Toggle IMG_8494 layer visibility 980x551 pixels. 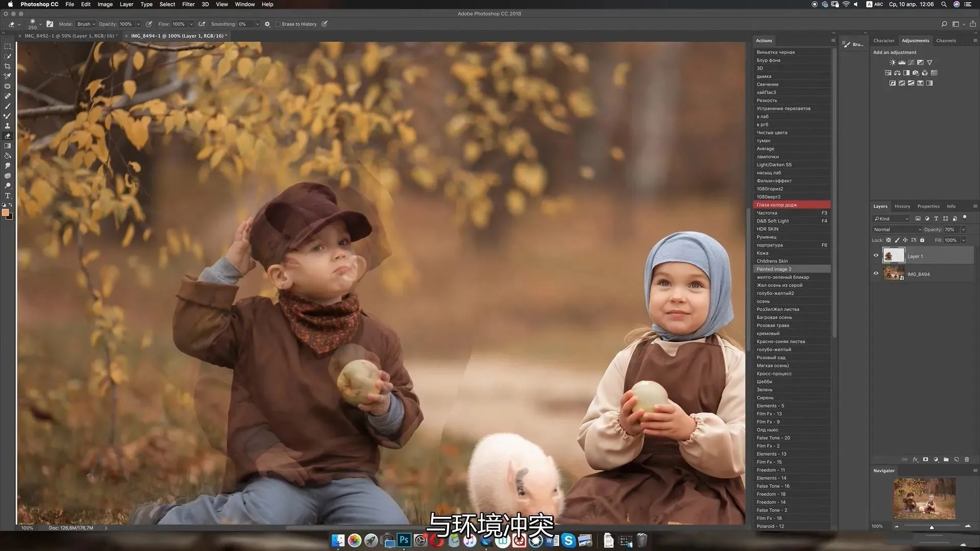click(876, 273)
